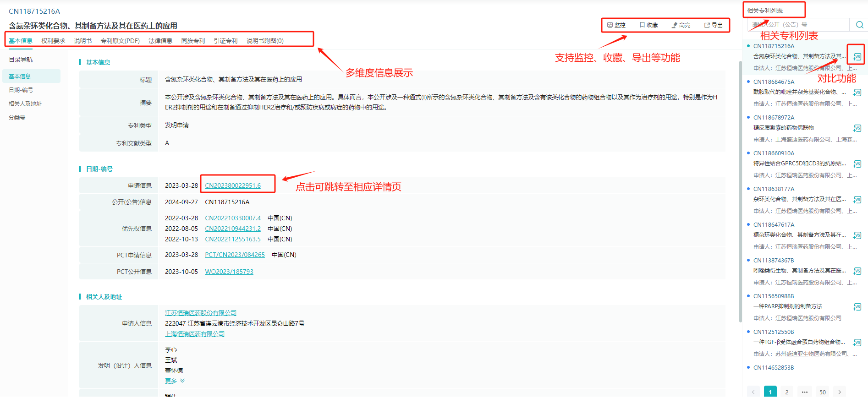
Task: Open CN118684675A in the related patents list
Action: pos(774,82)
